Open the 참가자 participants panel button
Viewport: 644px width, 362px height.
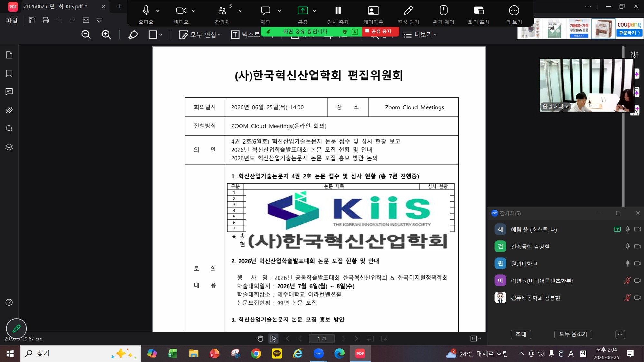[x=223, y=14]
